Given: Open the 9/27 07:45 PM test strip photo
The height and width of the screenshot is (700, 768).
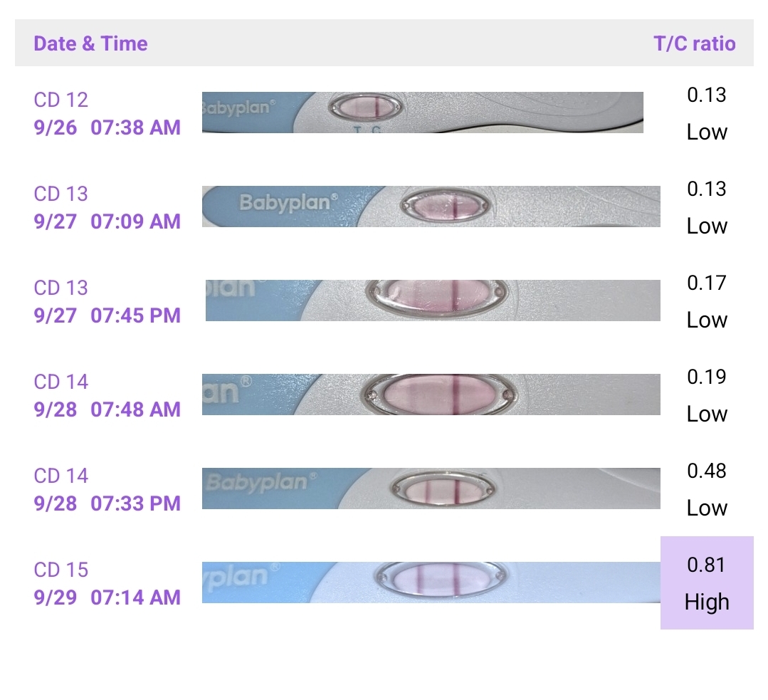Looking at the screenshot, I should tap(433, 301).
